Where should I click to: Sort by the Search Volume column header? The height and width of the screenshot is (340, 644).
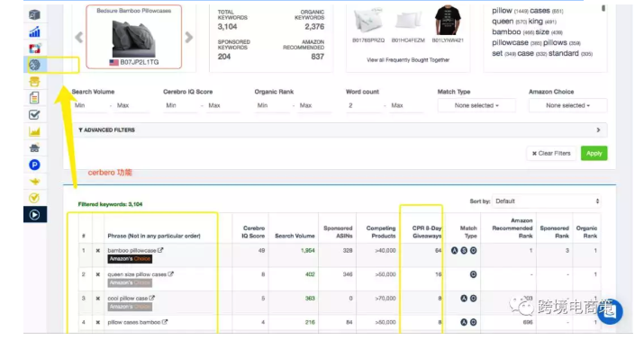pyautogui.click(x=295, y=236)
